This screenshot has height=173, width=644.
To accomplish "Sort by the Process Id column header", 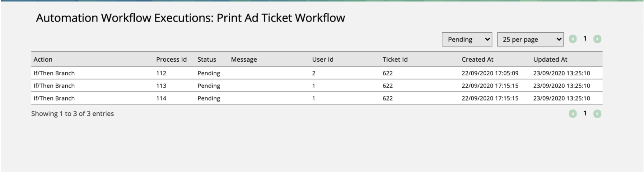I will coord(171,59).
